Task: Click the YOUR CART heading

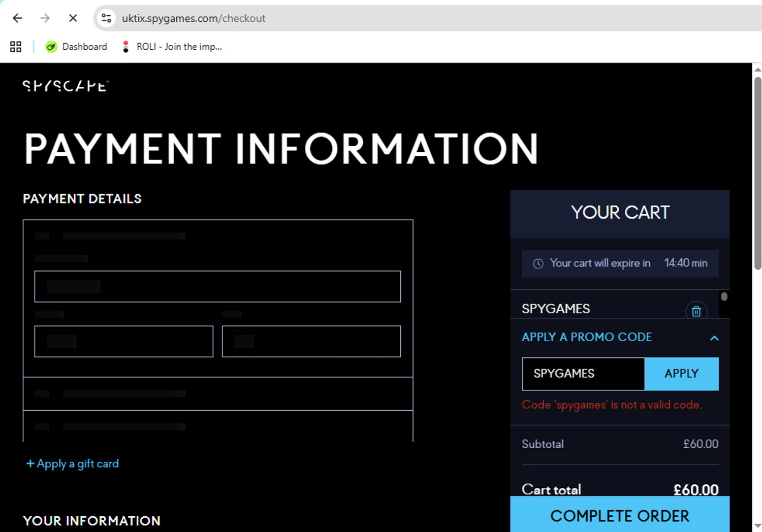Action: [620, 212]
